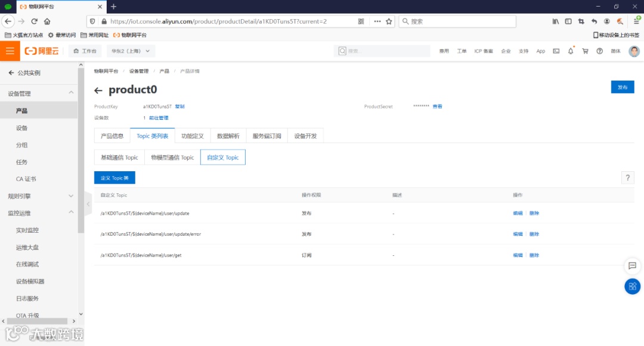Screen dimensions: 644x346
Task: Select the 自定义 Topic sub-tab
Action: point(223,157)
